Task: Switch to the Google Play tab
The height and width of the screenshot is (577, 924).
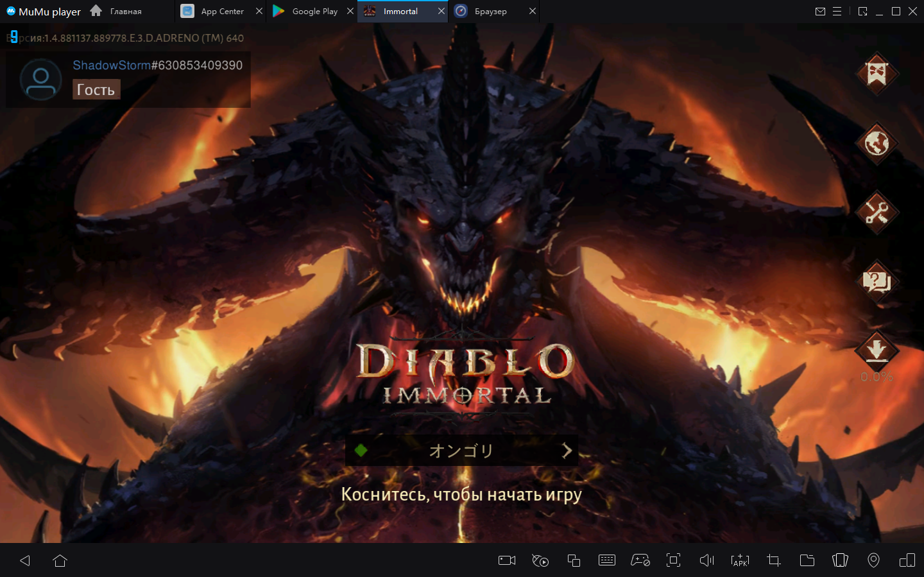Action: click(314, 12)
